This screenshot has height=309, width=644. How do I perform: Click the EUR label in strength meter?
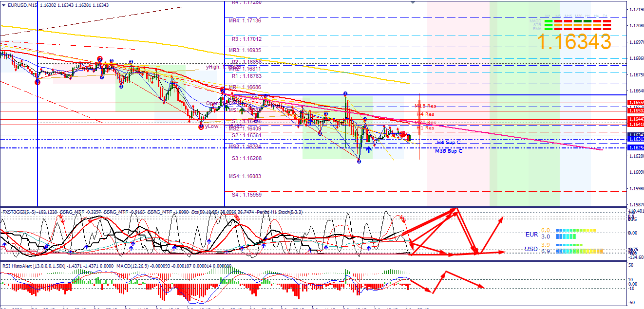532,234
